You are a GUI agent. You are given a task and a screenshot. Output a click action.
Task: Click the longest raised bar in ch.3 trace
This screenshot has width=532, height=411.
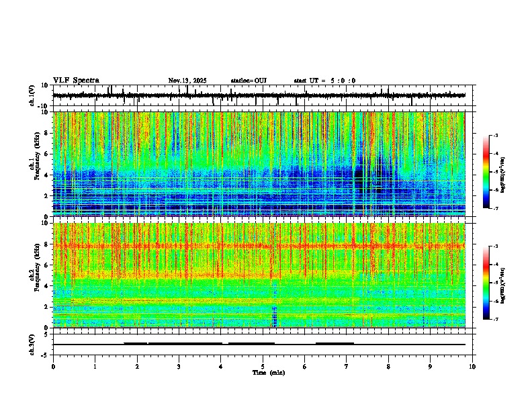[x=185, y=343]
